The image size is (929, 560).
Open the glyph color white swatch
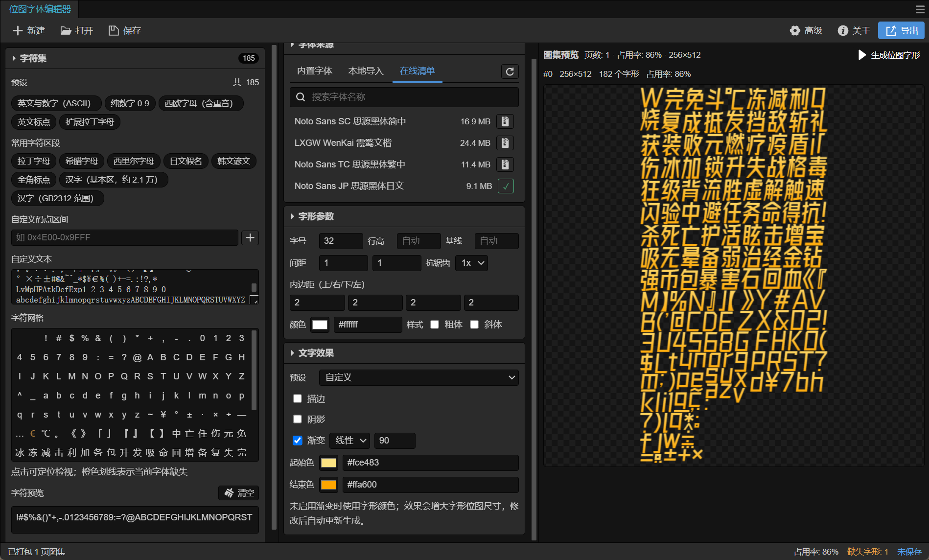[320, 325]
